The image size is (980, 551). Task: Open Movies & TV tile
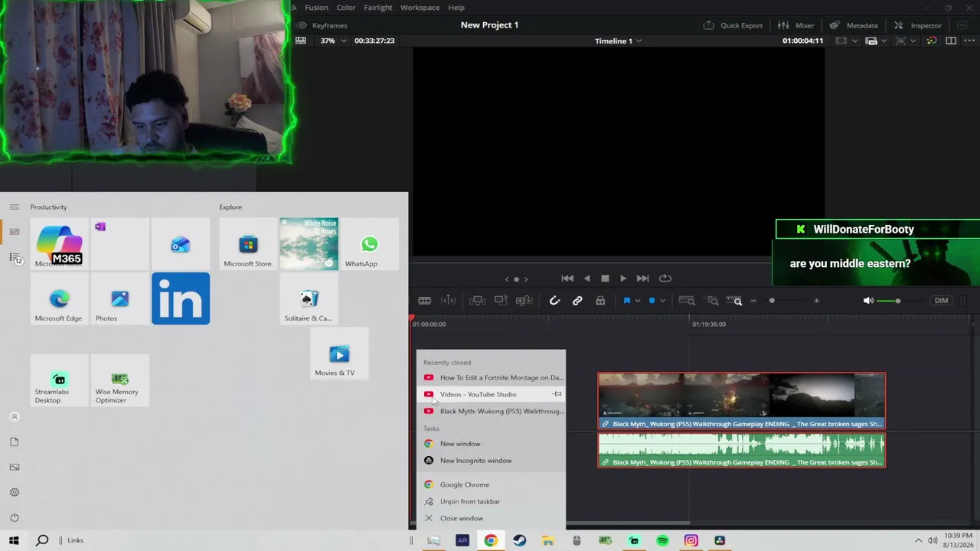click(x=339, y=354)
